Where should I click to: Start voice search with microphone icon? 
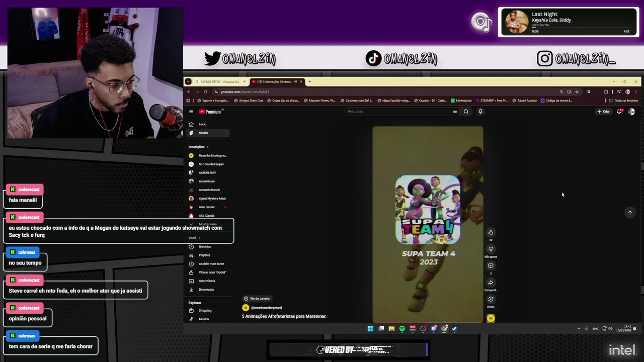480,112
